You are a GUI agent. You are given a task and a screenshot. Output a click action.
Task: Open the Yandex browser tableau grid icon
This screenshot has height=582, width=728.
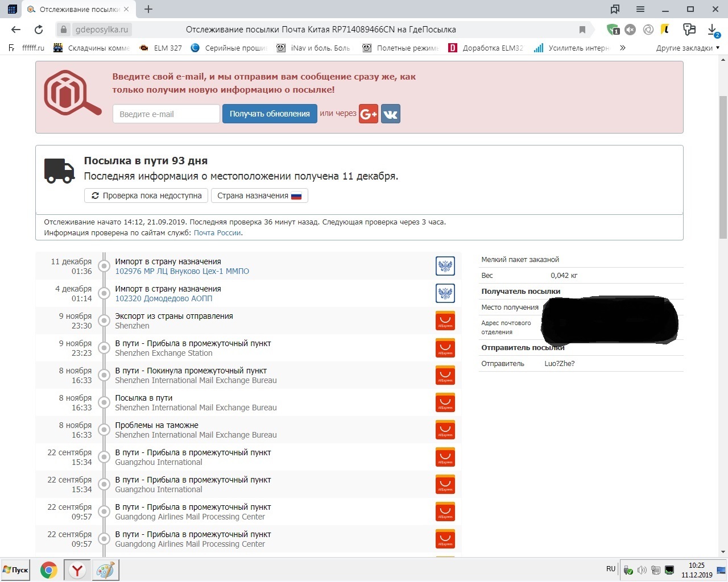pos(12,9)
